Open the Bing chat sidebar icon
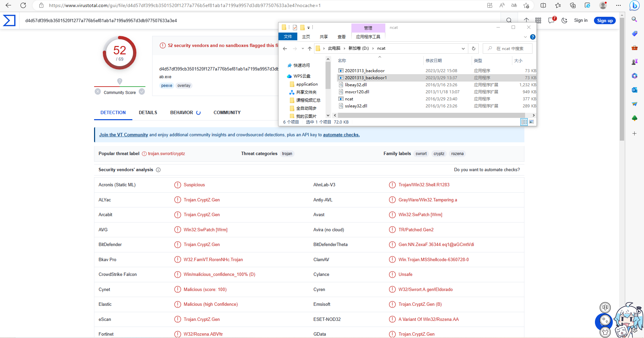 tap(634, 6)
